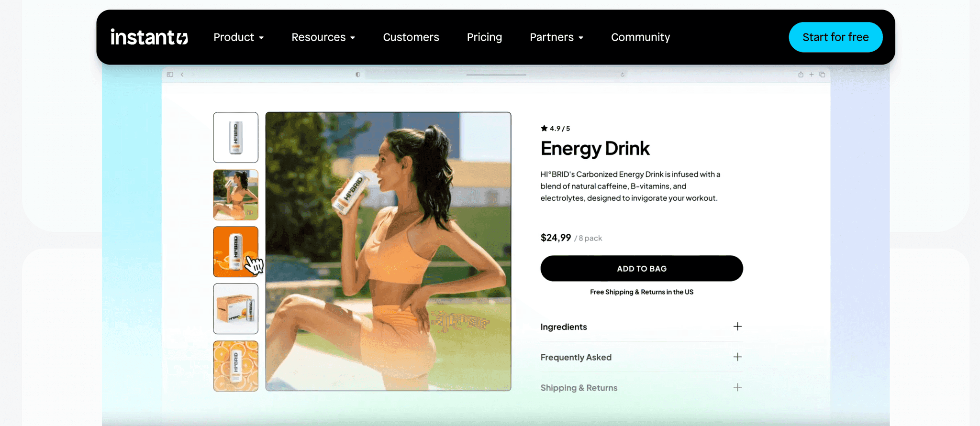Click the Start for free button
Viewport: 980px width, 426px height.
835,37
